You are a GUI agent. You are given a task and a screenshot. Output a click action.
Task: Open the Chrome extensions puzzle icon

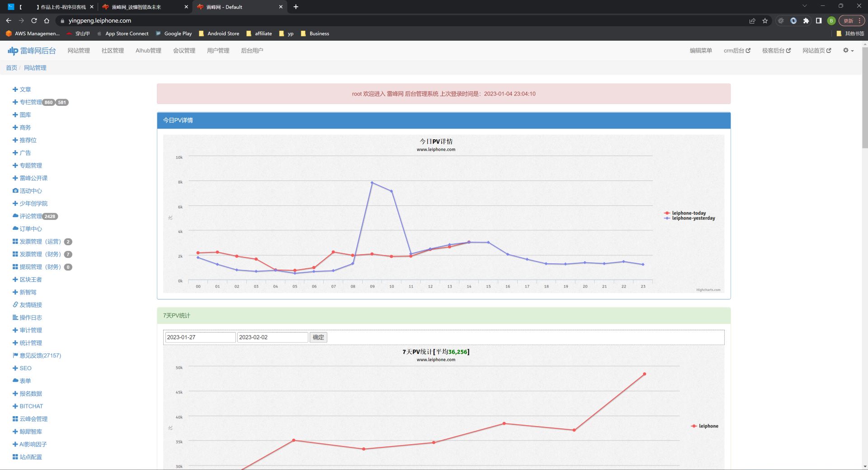806,21
